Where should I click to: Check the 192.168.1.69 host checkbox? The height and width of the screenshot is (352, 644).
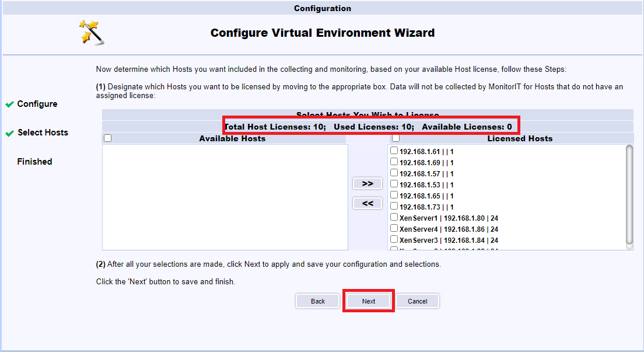click(394, 162)
